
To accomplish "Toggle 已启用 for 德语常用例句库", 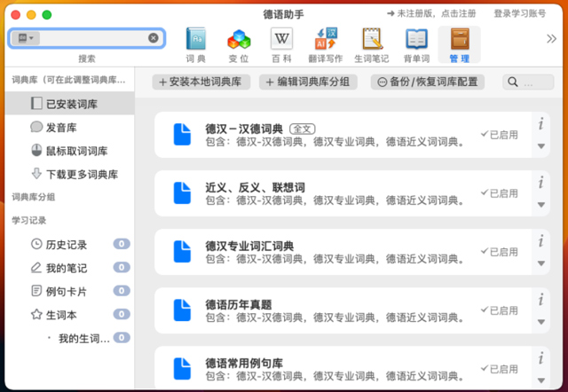I will [499, 369].
